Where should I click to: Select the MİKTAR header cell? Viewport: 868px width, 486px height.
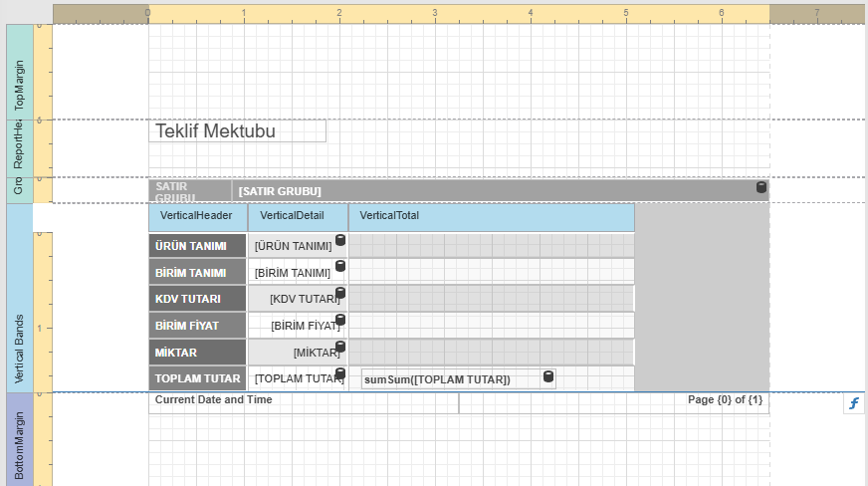(197, 353)
